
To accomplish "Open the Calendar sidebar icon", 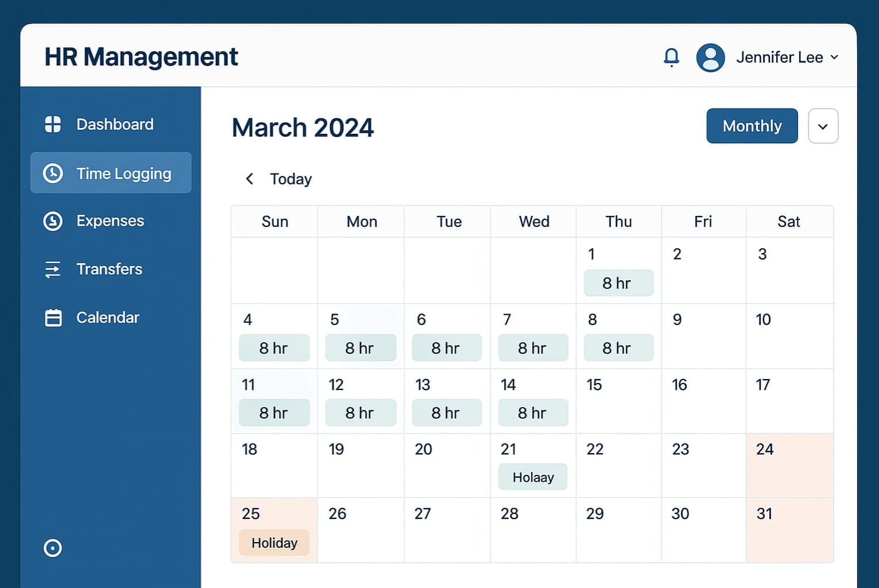I will (x=53, y=318).
